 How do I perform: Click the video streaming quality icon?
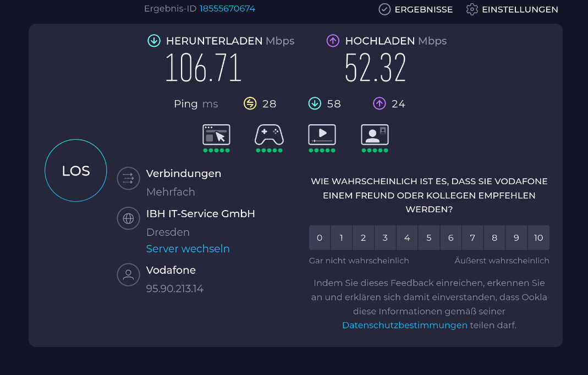322,135
